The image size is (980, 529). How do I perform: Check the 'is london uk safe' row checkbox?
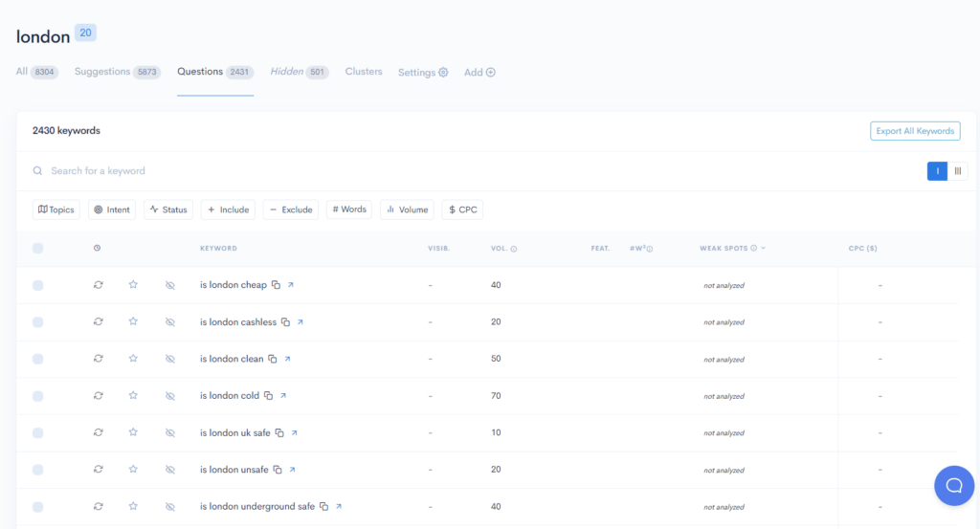point(38,432)
